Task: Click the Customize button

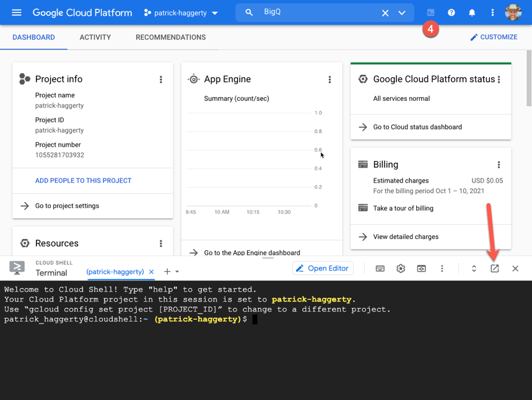Action: click(494, 37)
